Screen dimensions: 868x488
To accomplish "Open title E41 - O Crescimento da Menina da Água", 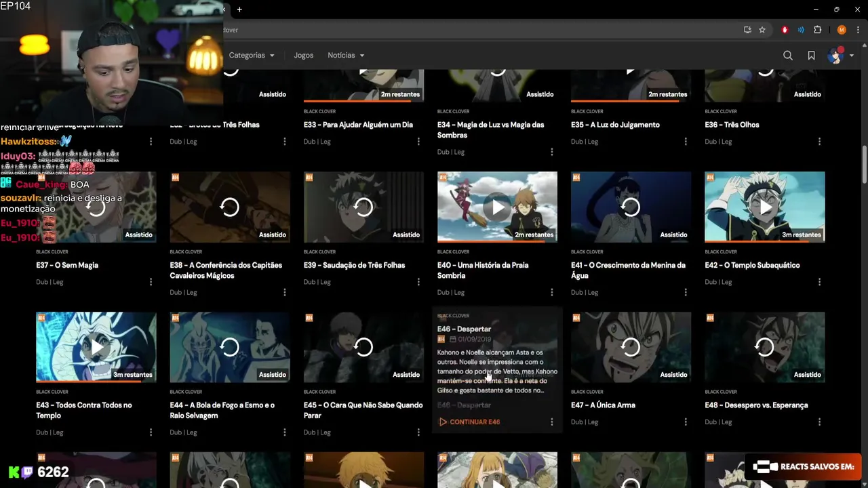I will pyautogui.click(x=628, y=270).
